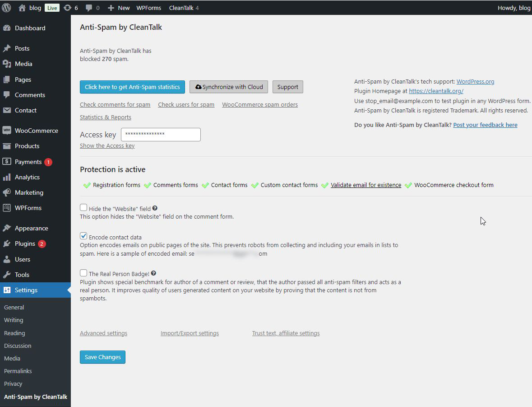Click help icon beside Hide Website field
This screenshot has height=407, width=532.
pos(155,208)
